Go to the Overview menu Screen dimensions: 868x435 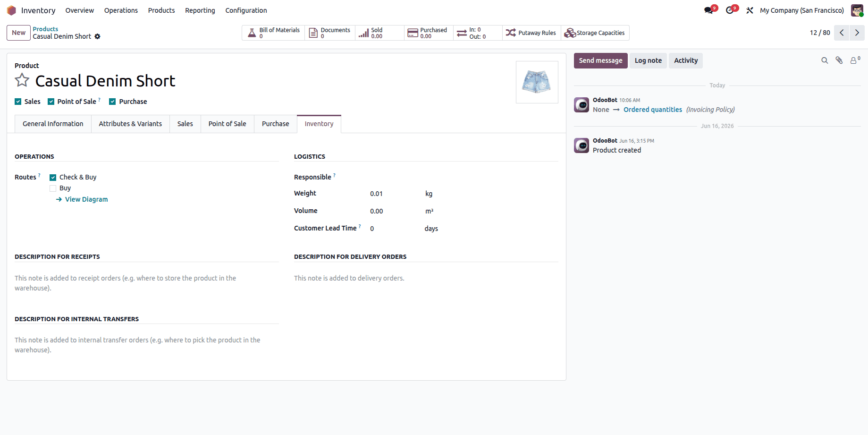(79, 10)
